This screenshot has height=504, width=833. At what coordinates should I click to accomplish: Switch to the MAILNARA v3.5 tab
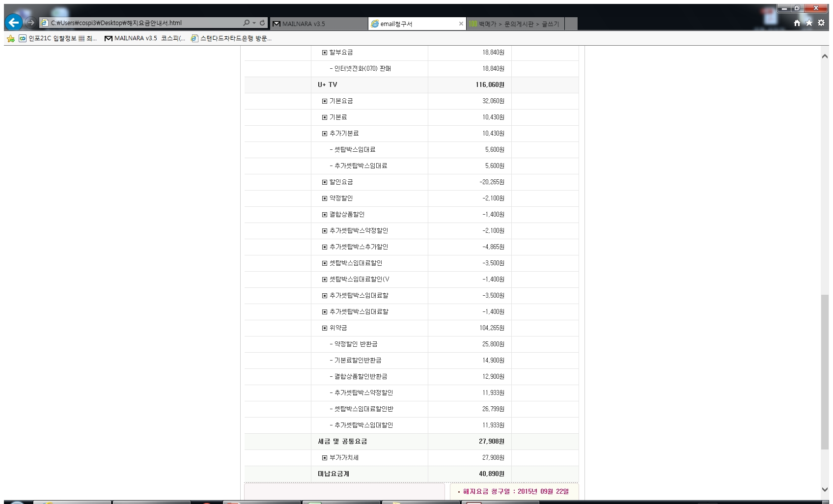[319, 24]
